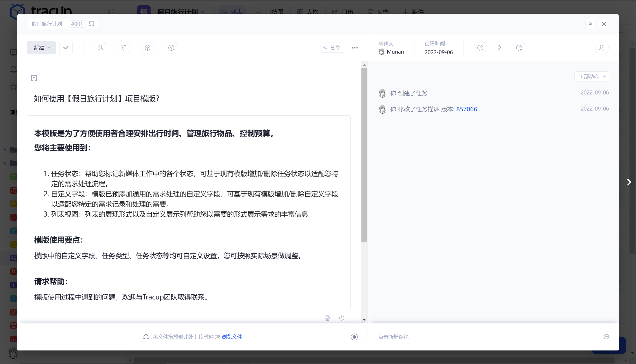
Task: Open the 新建 status dropdown
Action: [41, 48]
